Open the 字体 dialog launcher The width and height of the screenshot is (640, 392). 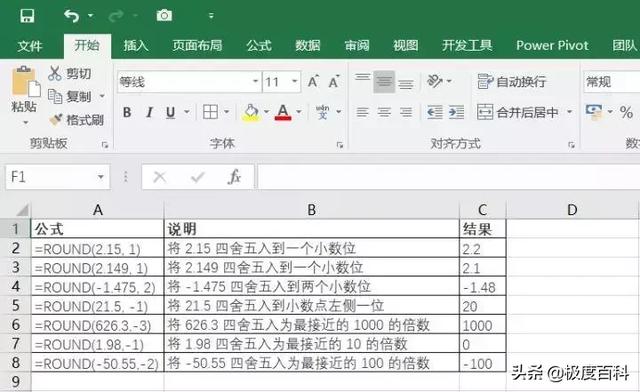[340, 145]
